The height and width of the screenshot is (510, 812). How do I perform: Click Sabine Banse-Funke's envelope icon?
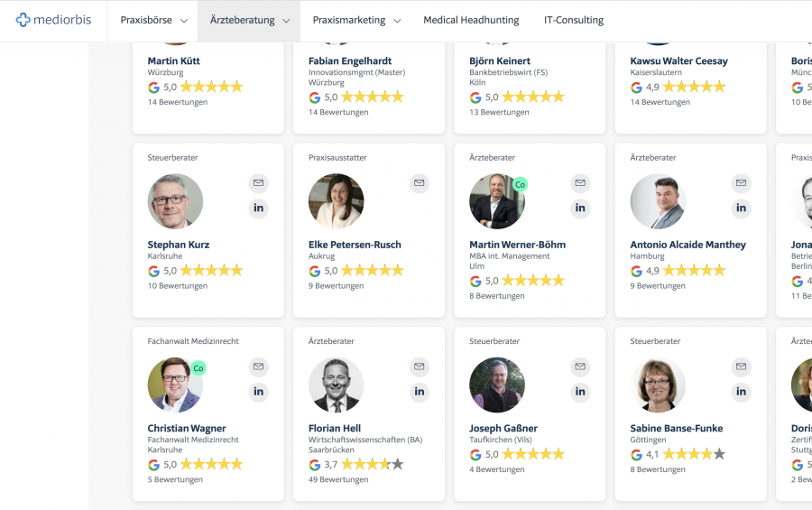(742, 366)
